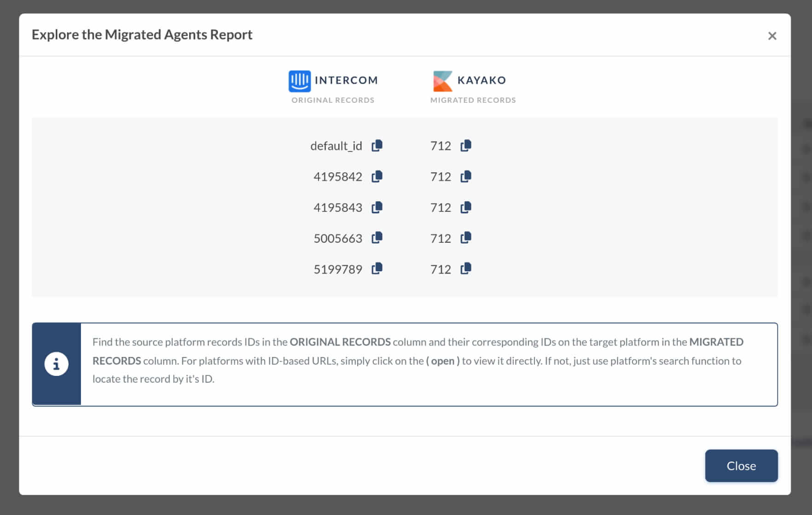This screenshot has height=515, width=812.
Task: Copy migrated ID 712 in 5199789 row
Action: 466,269
